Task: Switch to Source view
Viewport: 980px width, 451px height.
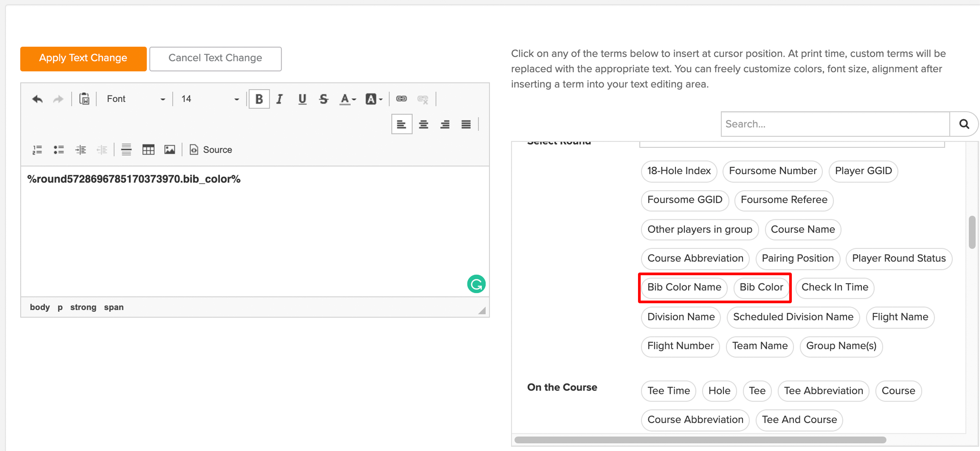Action: point(211,150)
